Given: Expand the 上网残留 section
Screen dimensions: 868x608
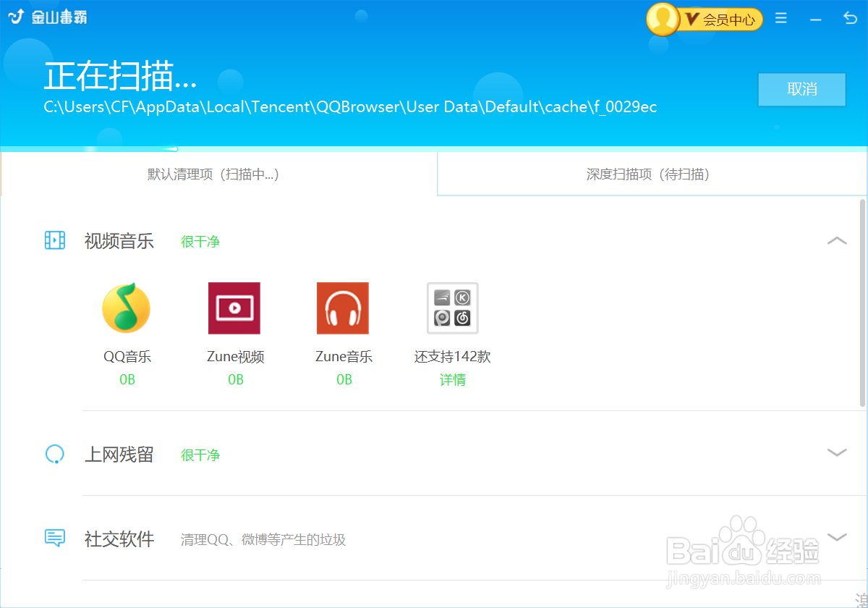Looking at the screenshot, I should coord(836,454).
